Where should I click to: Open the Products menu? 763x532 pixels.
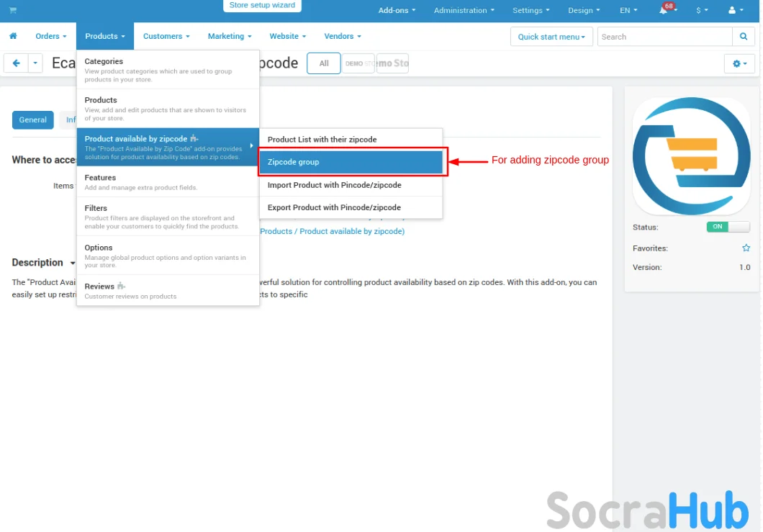(x=104, y=36)
